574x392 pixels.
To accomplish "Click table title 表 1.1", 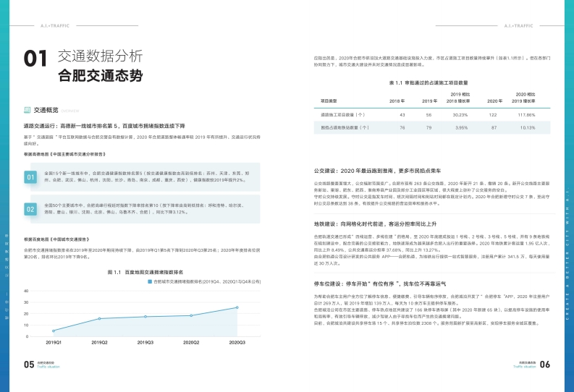I will coord(429,83).
